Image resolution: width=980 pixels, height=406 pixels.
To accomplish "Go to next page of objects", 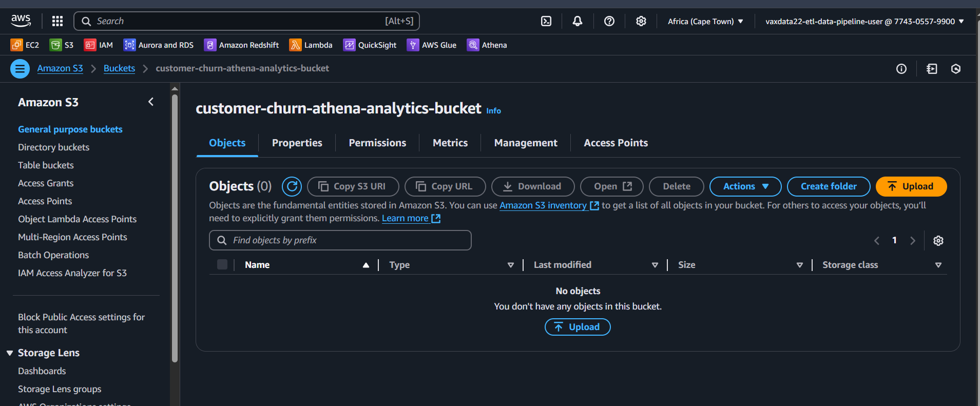I will click(913, 241).
